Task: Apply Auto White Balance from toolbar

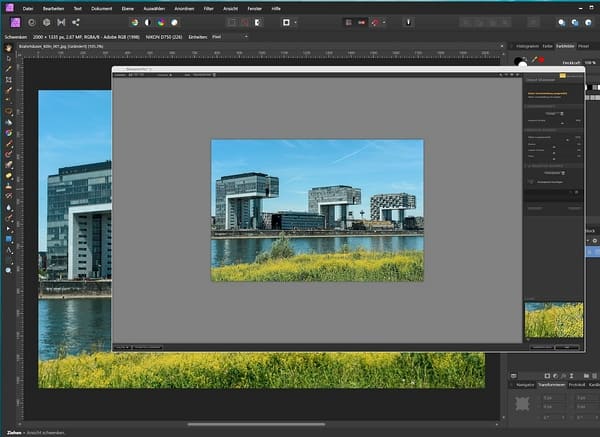Action: pos(174,23)
